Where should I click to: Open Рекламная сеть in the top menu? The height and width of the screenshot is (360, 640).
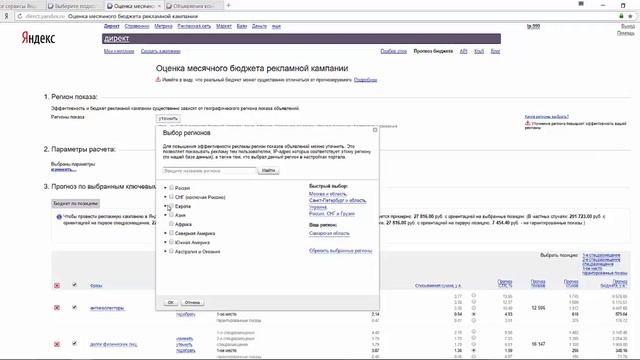(194, 26)
